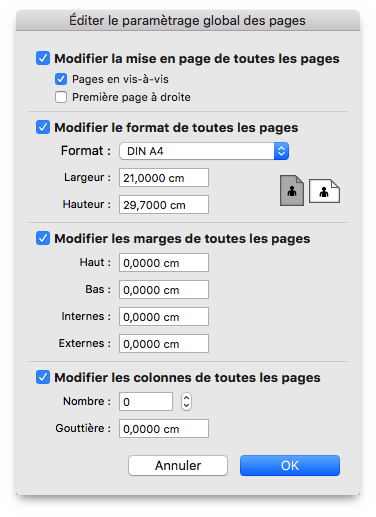
Task: Toggle the Pages en vis-à-vis checkbox
Action: pos(61,79)
